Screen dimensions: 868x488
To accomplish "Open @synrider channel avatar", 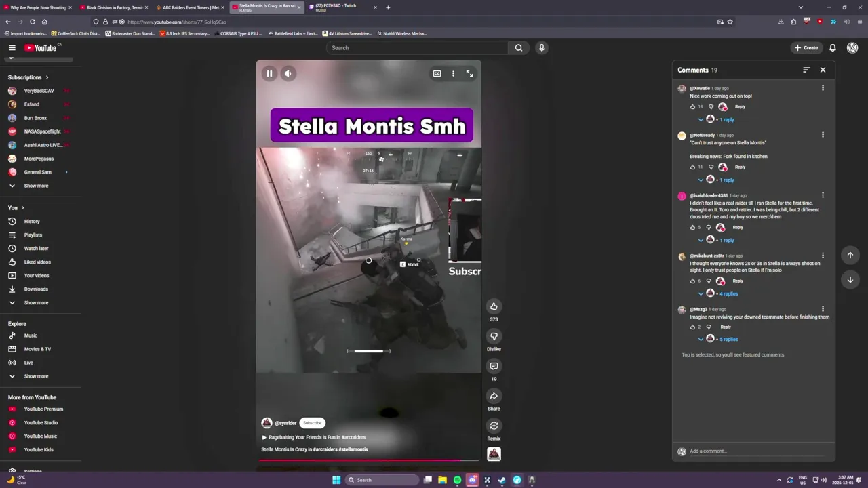I will [267, 423].
